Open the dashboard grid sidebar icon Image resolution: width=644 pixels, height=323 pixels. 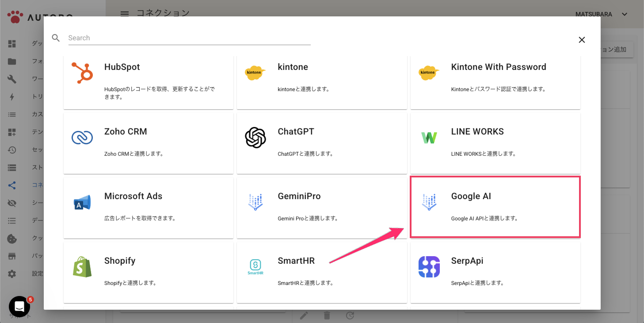tap(12, 44)
